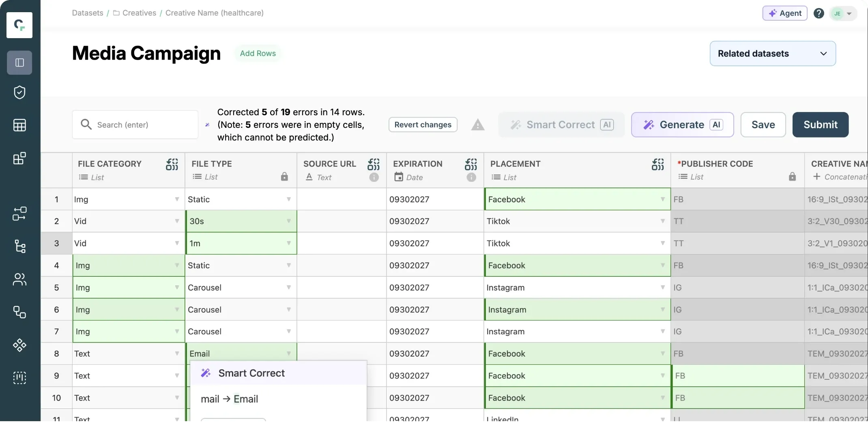
Task: Go to Datasets breadcrumb
Action: click(x=88, y=13)
